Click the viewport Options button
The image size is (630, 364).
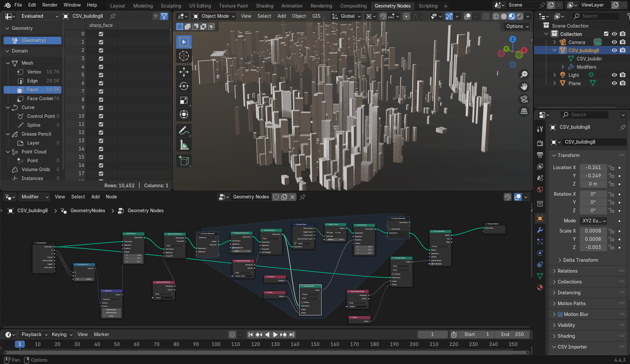[x=517, y=26]
